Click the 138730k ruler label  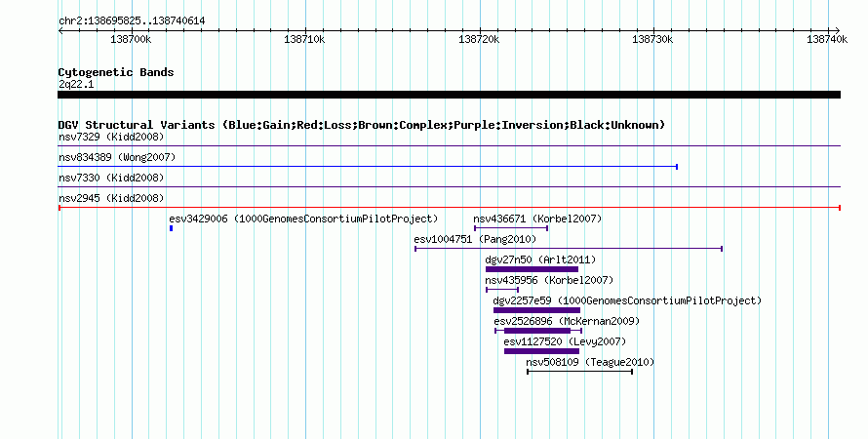[652, 39]
